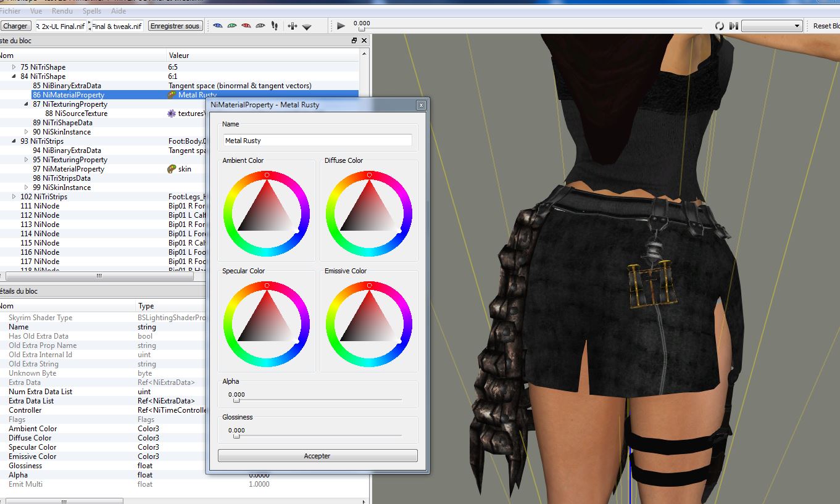Click the green eye view icon
The image size is (840, 504).
point(231,26)
